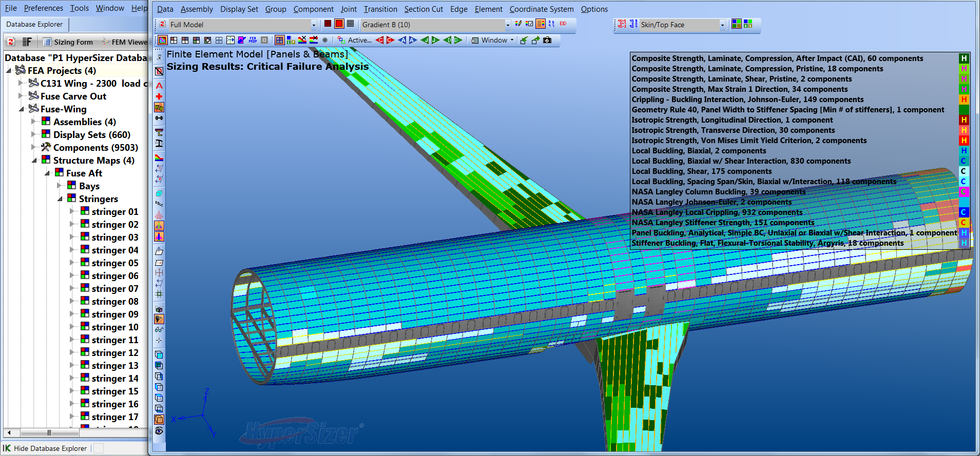This screenshot has height=456, width=980.
Task: Click the eye icon in vertical toolbar
Action: point(159,431)
